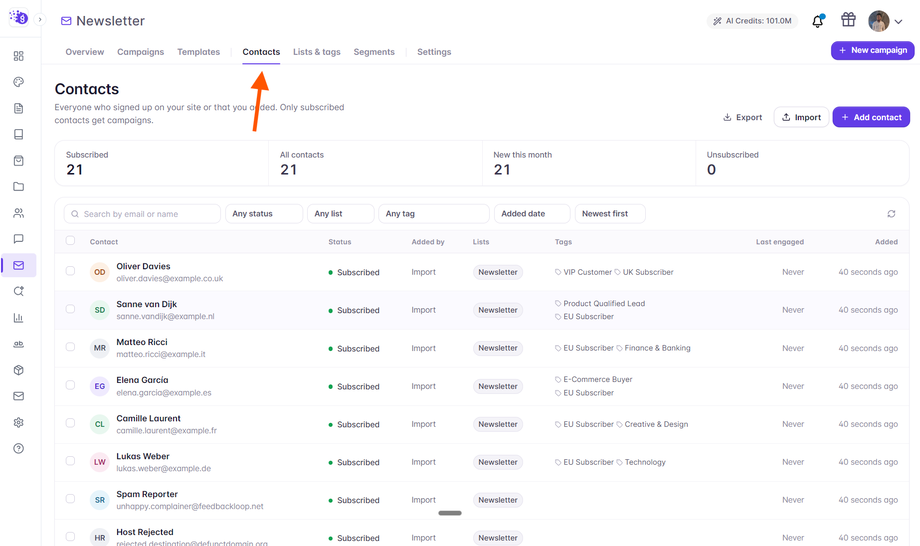The width and height of the screenshot is (920, 546).
Task: Open the palette icon in sidebar
Action: click(x=19, y=82)
